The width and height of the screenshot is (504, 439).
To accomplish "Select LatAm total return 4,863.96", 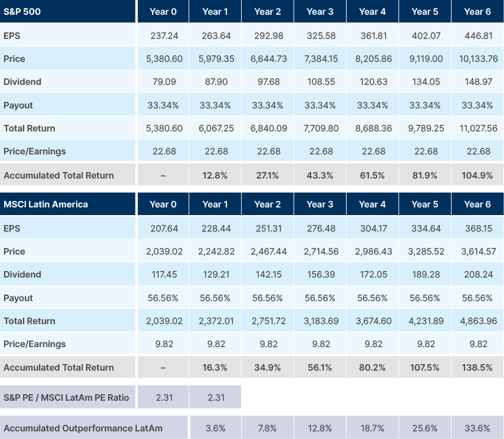I will coord(478,321).
